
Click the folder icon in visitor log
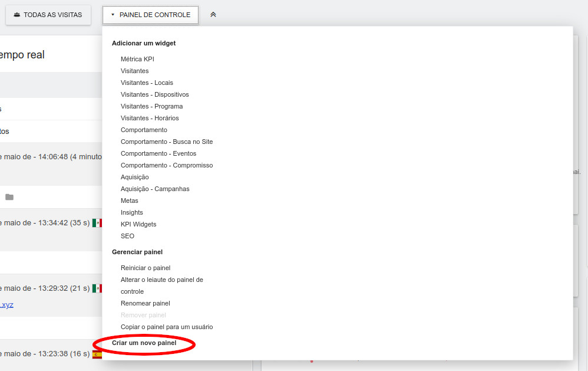point(9,197)
